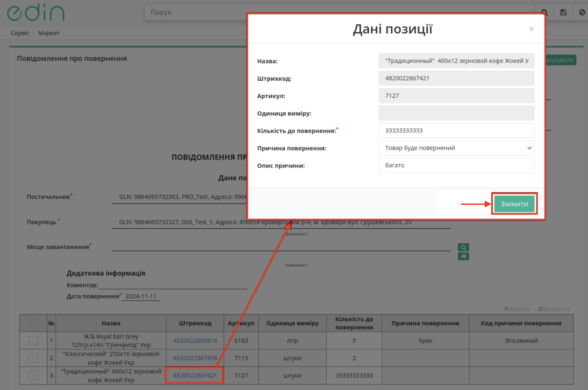Open the Причина повернення dropdown
This screenshot has height=390, width=588.
click(x=456, y=148)
